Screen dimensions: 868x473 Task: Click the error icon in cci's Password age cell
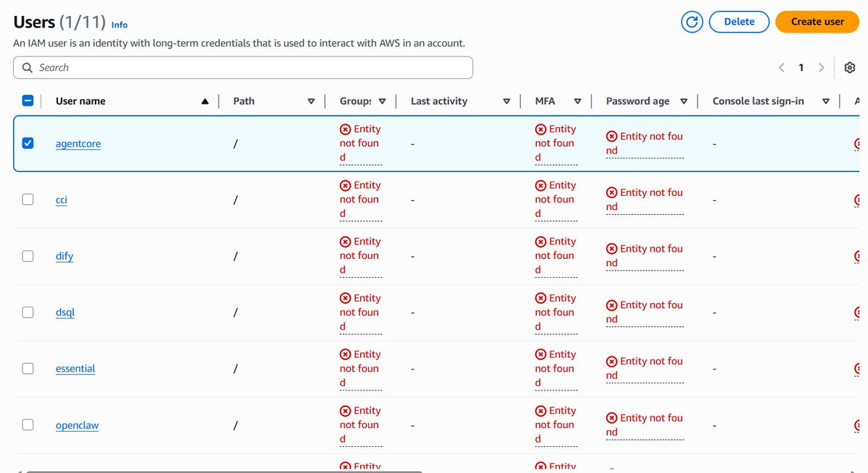612,192
